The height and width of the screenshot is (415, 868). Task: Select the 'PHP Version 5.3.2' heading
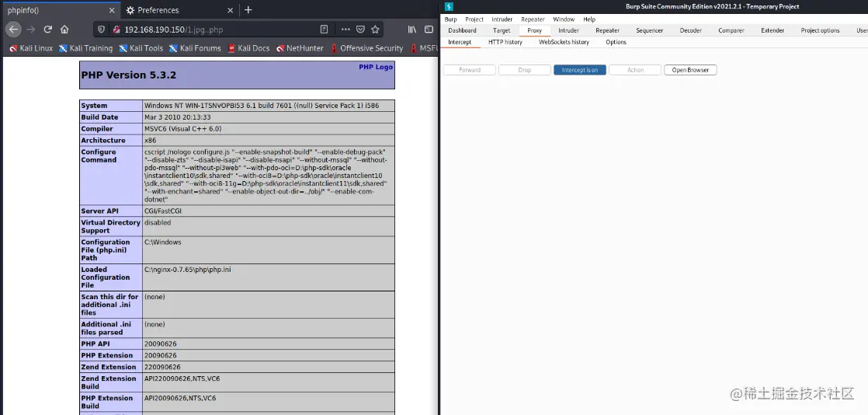pos(128,75)
